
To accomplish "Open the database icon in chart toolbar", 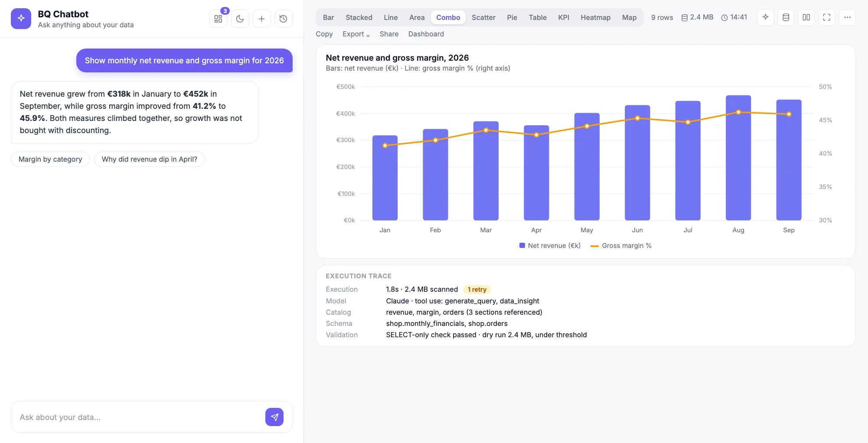I will click(786, 17).
